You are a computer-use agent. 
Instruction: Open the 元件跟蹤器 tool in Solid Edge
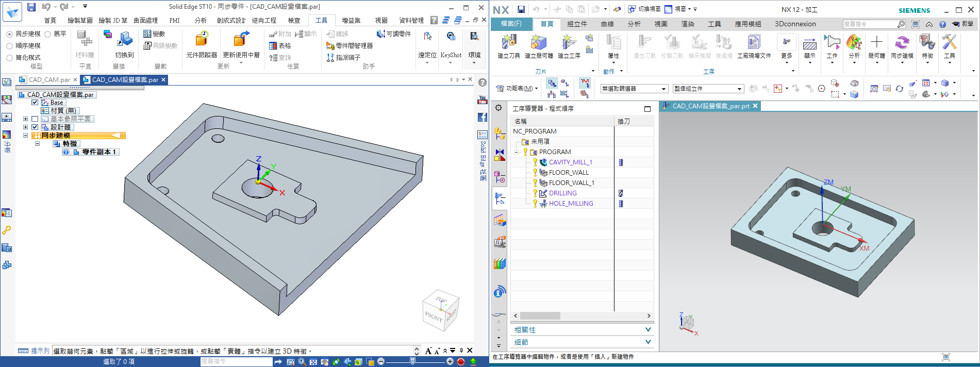tap(202, 44)
